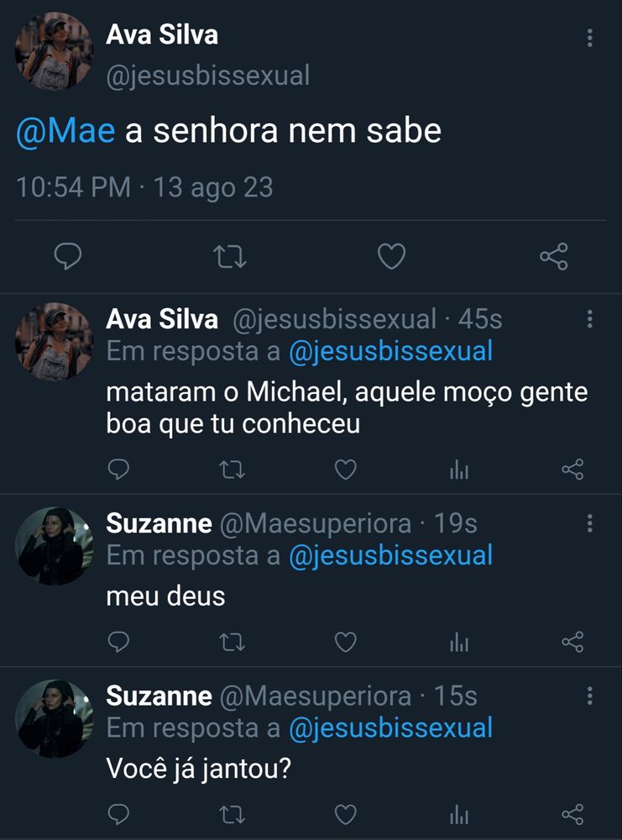Open the @Mae mention link
The height and width of the screenshot is (840, 622).
click(x=65, y=132)
